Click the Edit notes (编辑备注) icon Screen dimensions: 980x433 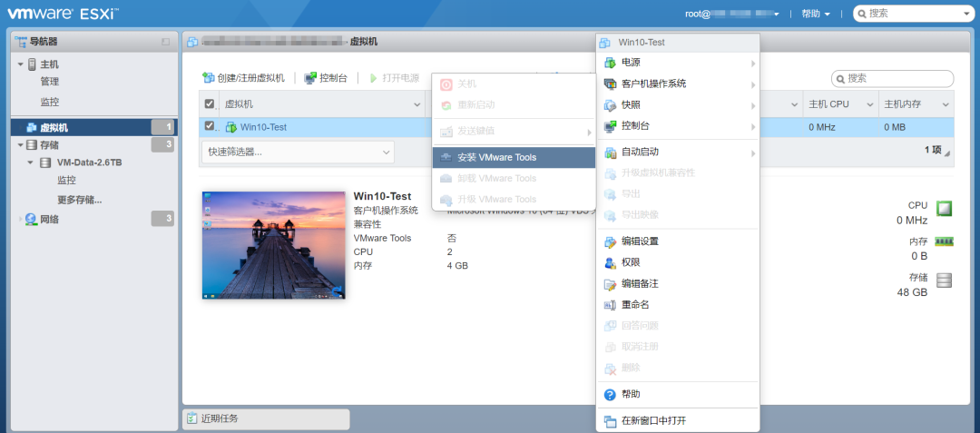610,284
